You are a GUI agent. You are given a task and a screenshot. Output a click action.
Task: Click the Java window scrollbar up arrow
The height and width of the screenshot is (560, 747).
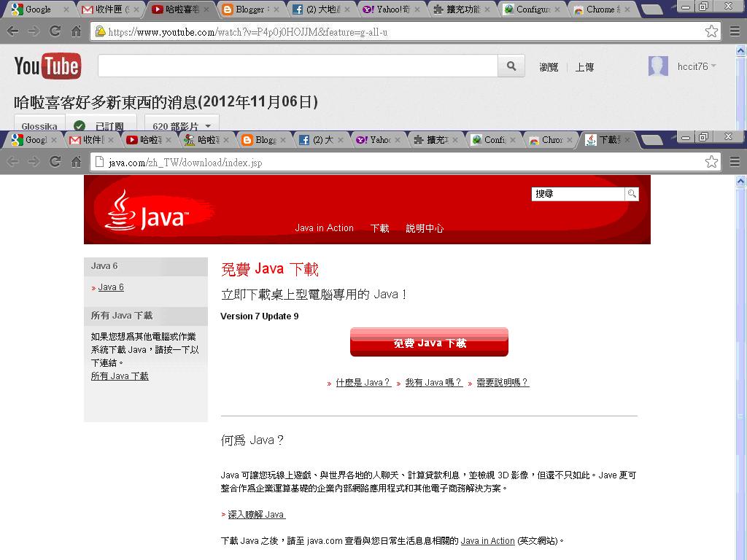click(x=741, y=181)
